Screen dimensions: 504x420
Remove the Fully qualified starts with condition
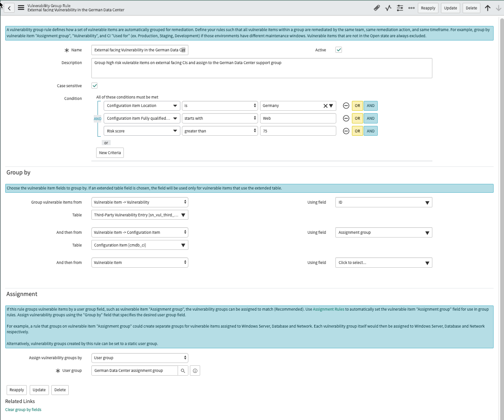pos(346,118)
